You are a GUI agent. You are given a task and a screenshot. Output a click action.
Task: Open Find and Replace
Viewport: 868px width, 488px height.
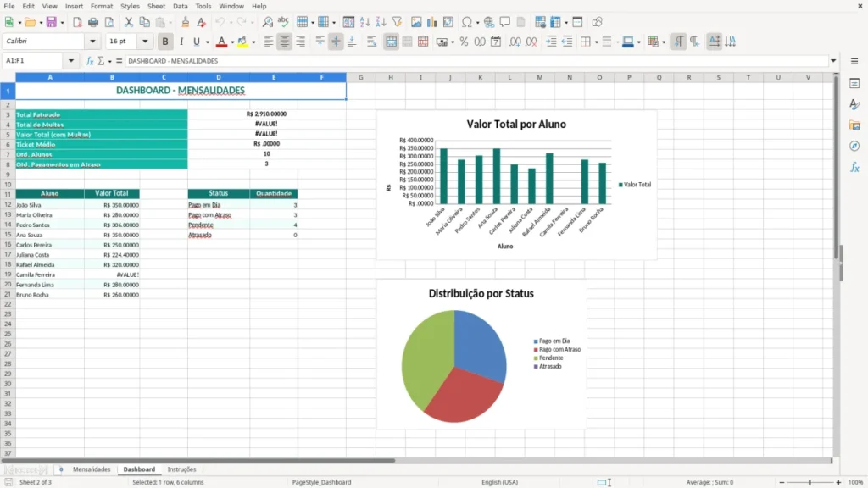[x=267, y=22]
